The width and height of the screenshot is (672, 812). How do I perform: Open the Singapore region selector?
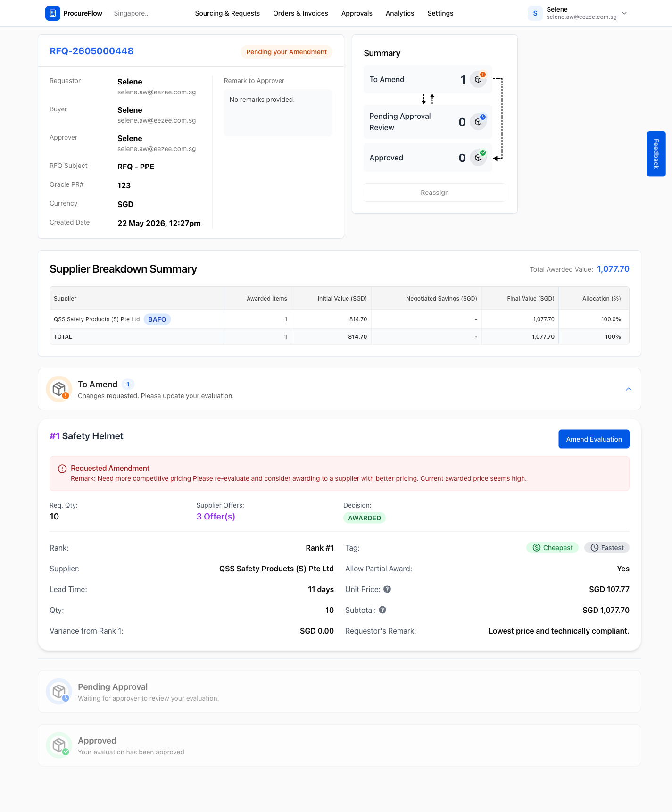pyautogui.click(x=132, y=13)
